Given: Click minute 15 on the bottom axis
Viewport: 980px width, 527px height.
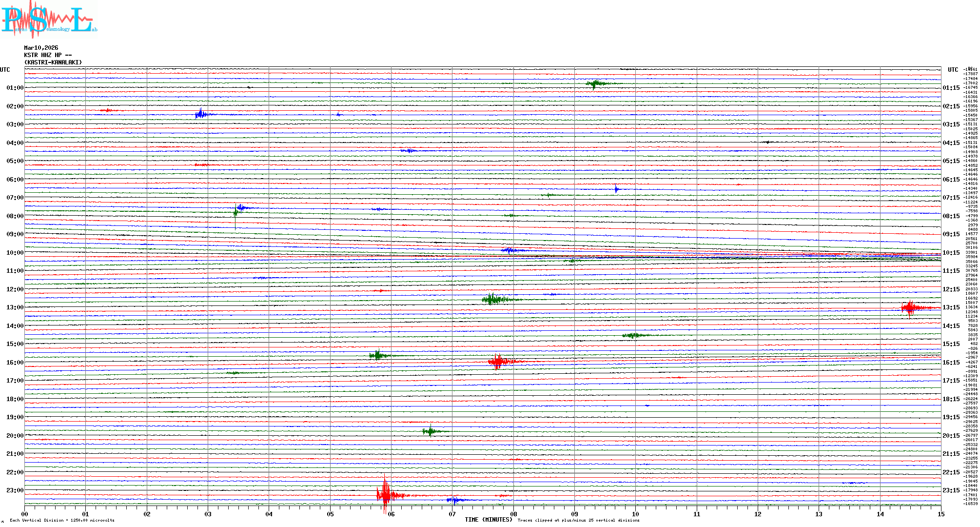Looking at the screenshot, I should (x=941, y=514).
